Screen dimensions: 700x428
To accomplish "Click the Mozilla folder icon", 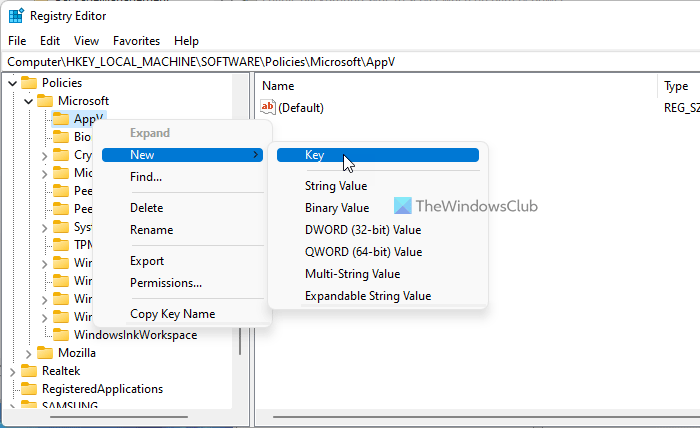I will [45, 353].
